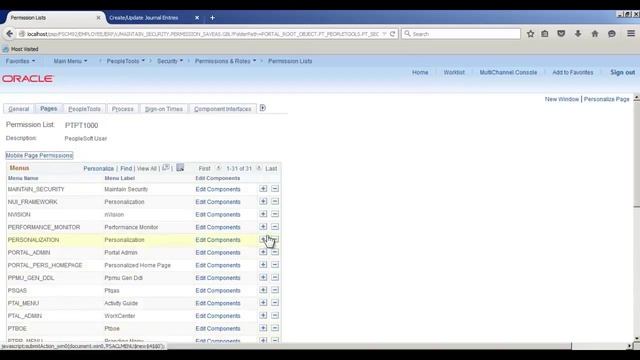Open a new browser tab with the plus icon
The image size is (640, 360).
(212, 18)
